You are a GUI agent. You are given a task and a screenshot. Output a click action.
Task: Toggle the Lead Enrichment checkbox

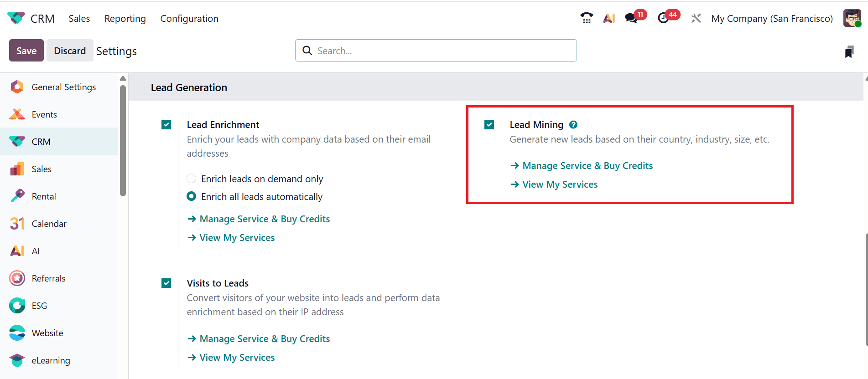(x=166, y=125)
